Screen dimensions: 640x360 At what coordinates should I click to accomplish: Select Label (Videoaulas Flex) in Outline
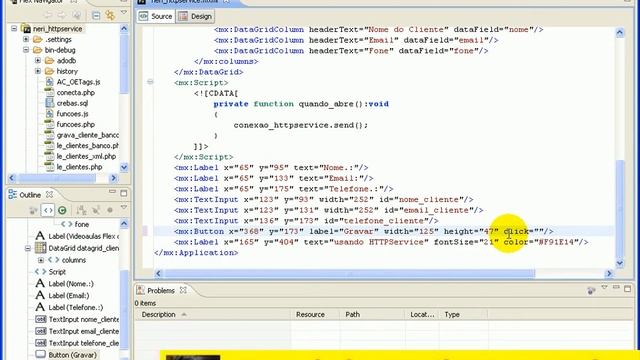(x=84, y=236)
